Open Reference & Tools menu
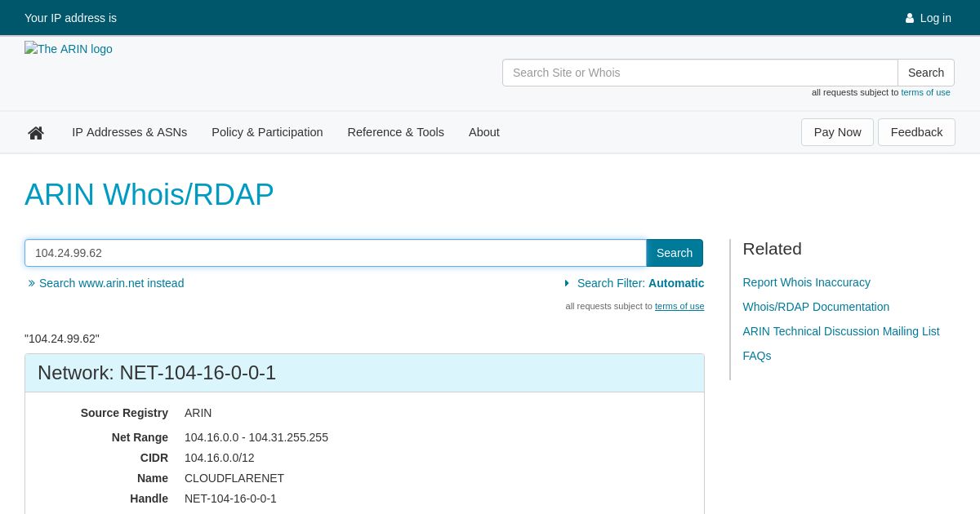The width and height of the screenshot is (980, 514). tap(396, 132)
